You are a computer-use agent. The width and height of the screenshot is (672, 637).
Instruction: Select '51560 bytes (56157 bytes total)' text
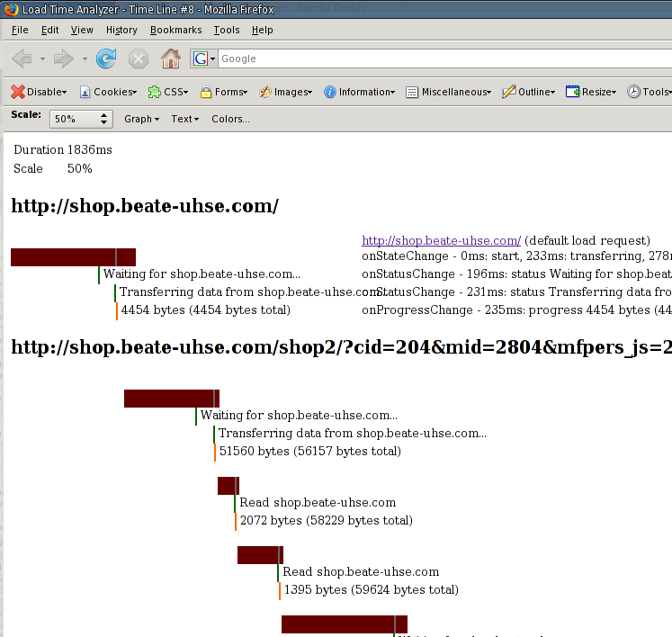tap(310, 452)
